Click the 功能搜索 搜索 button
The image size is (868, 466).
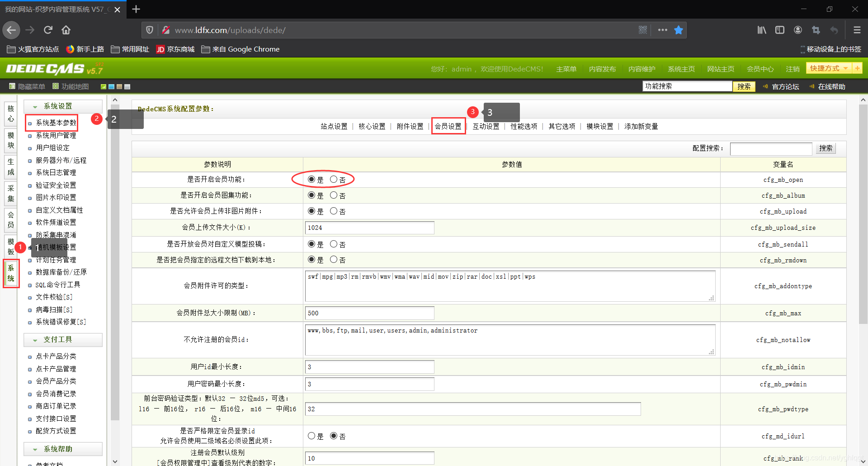pos(744,86)
